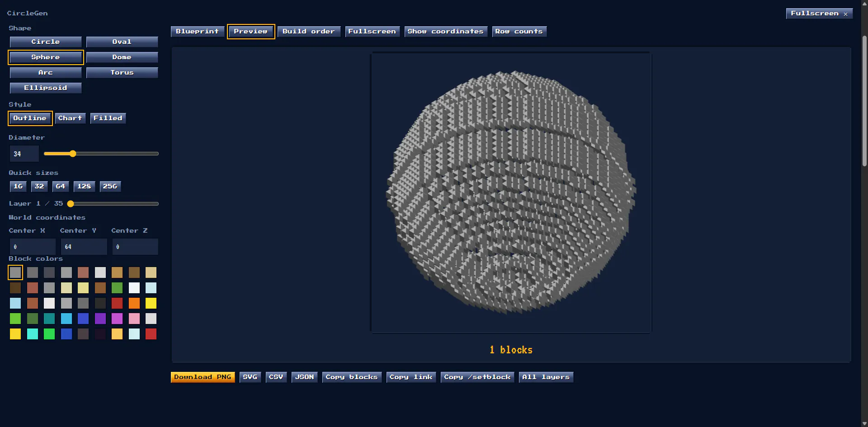This screenshot has height=427, width=868.
Task: Click Download PNG
Action: [203, 377]
